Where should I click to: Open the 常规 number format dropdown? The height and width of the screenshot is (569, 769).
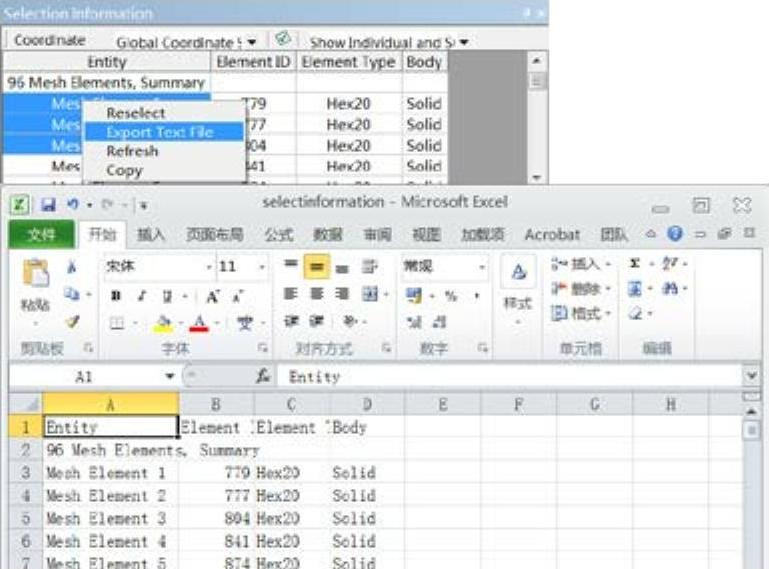coord(482,267)
